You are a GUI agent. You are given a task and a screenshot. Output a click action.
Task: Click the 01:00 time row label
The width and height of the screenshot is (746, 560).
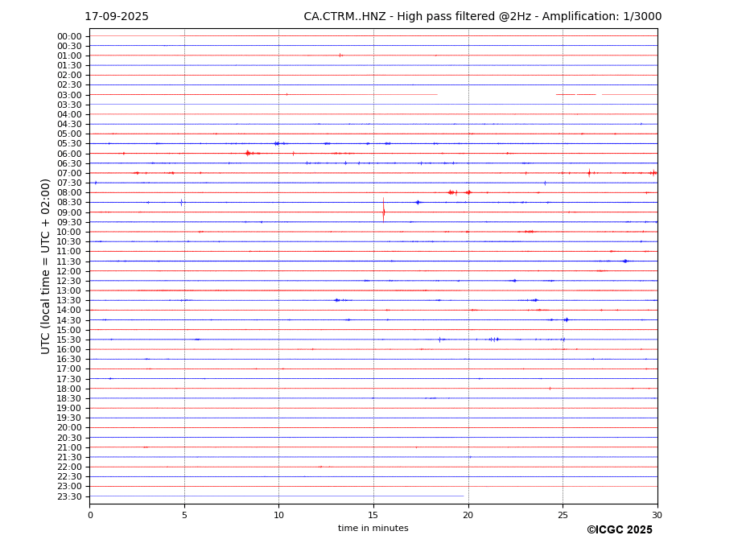tap(69, 56)
